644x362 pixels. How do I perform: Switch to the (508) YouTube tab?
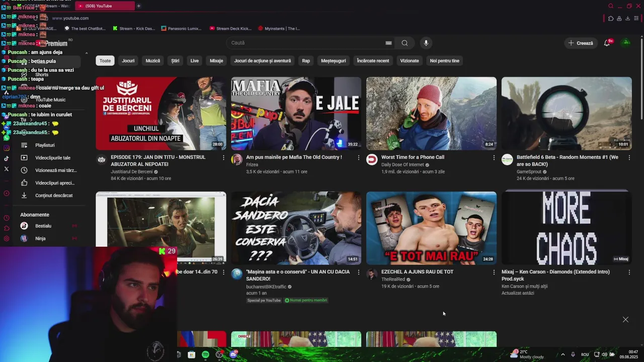pyautogui.click(x=105, y=6)
